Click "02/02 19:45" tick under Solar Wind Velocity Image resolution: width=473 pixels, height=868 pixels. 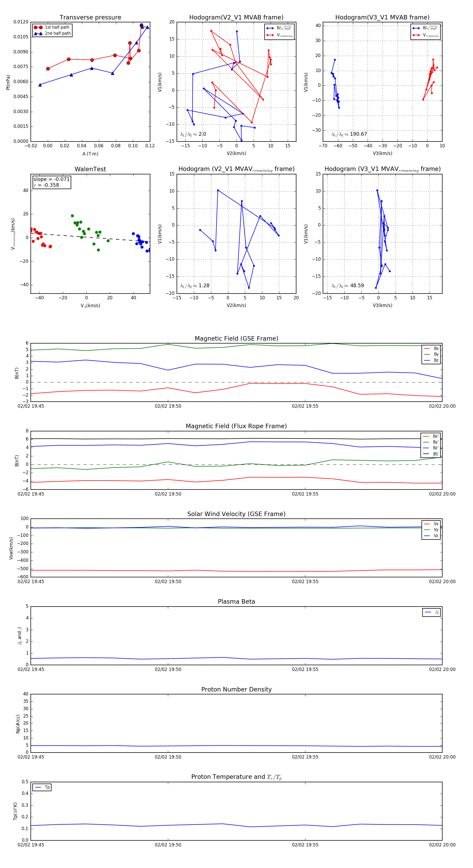31,582
